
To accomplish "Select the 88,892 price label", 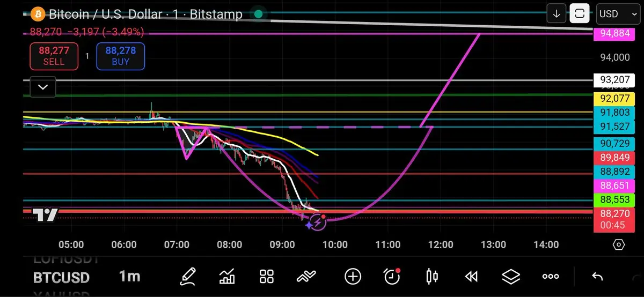I will tap(614, 172).
